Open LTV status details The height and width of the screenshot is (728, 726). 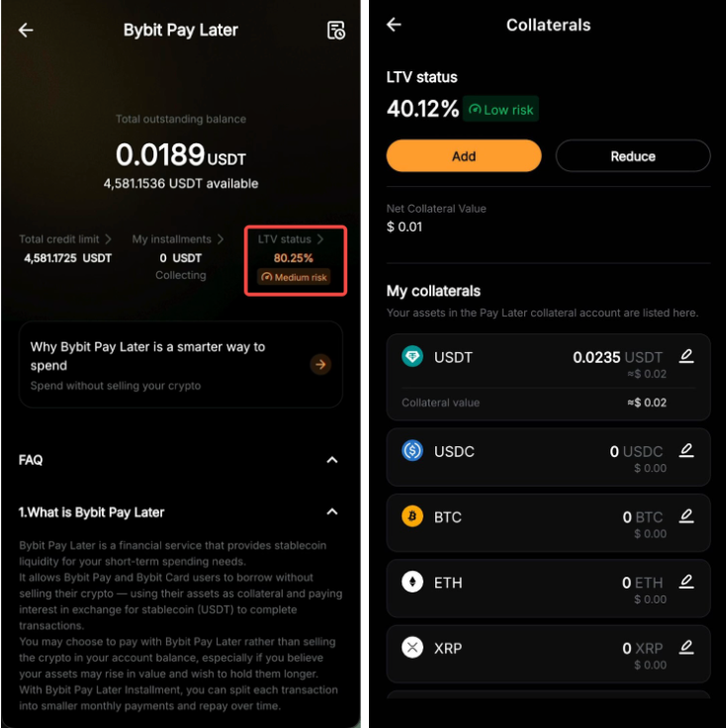tap(291, 239)
